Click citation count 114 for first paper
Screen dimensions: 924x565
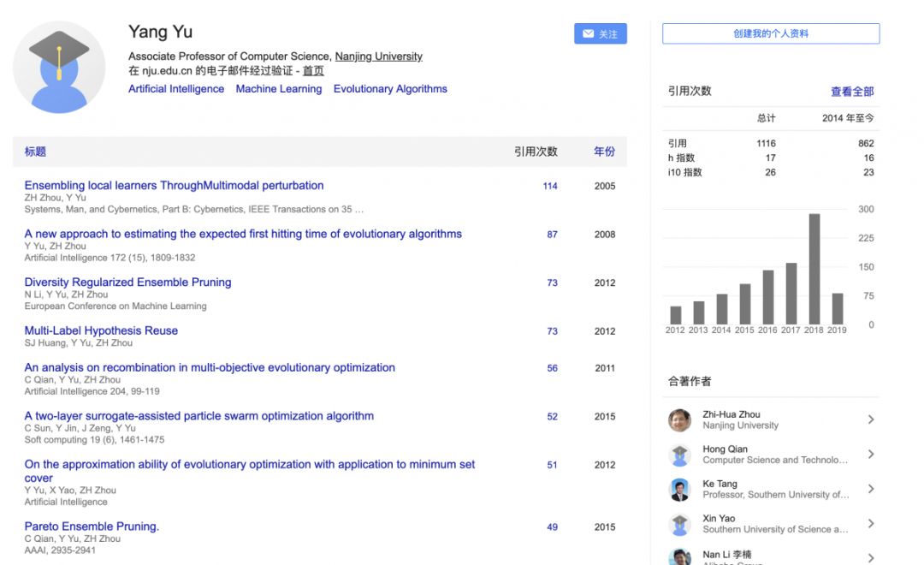coord(550,186)
